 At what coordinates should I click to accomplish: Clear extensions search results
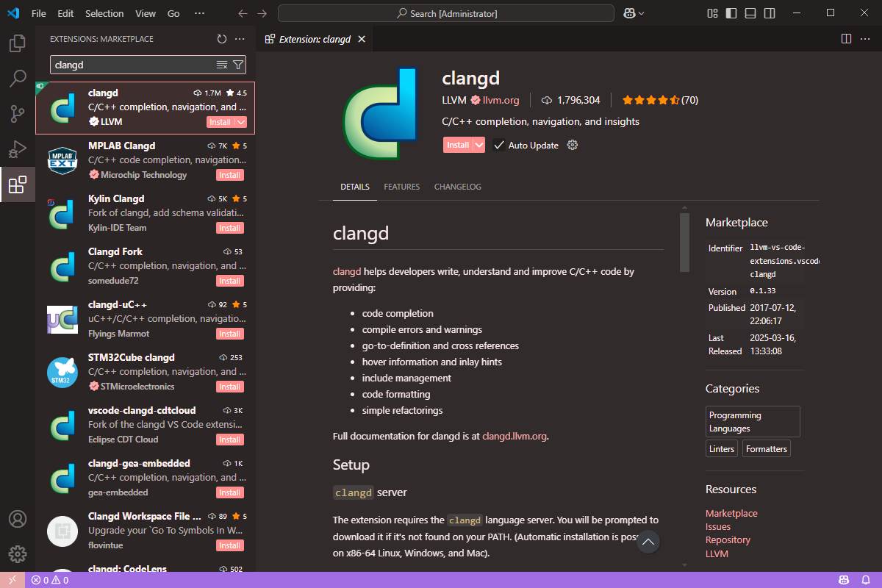(222, 65)
